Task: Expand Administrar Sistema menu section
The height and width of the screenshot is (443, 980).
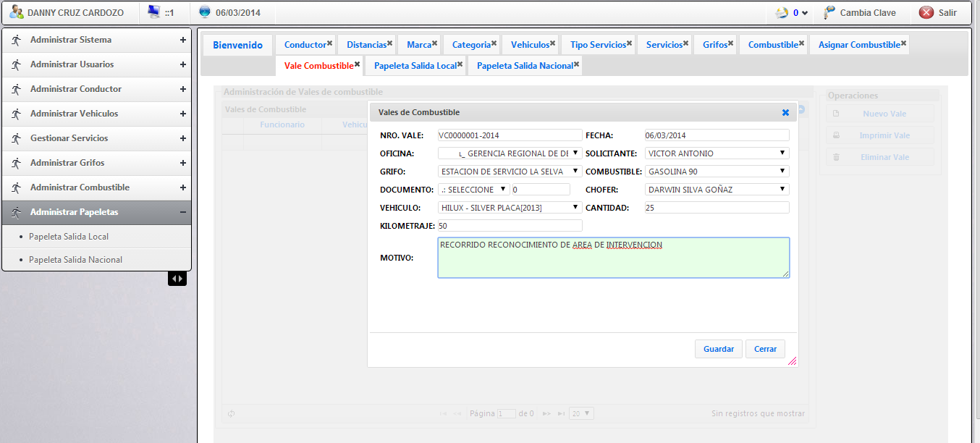Action: pyautogui.click(x=183, y=41)
